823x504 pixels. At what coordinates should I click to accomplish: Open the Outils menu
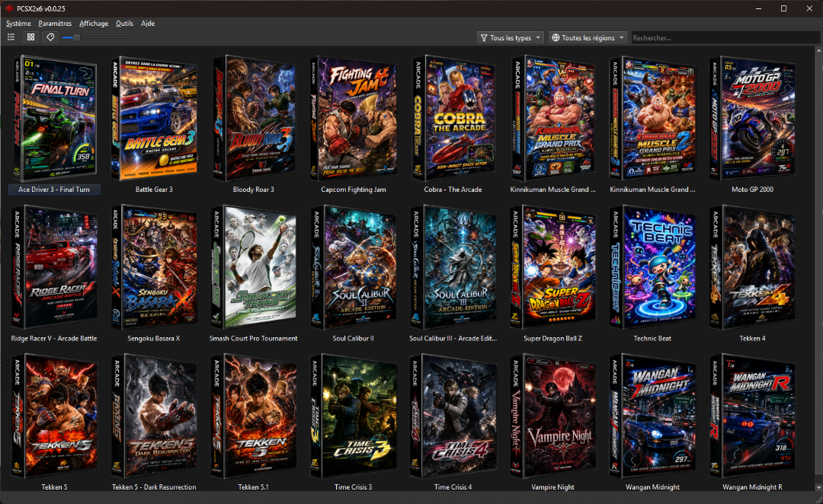[x=124, y=23]
